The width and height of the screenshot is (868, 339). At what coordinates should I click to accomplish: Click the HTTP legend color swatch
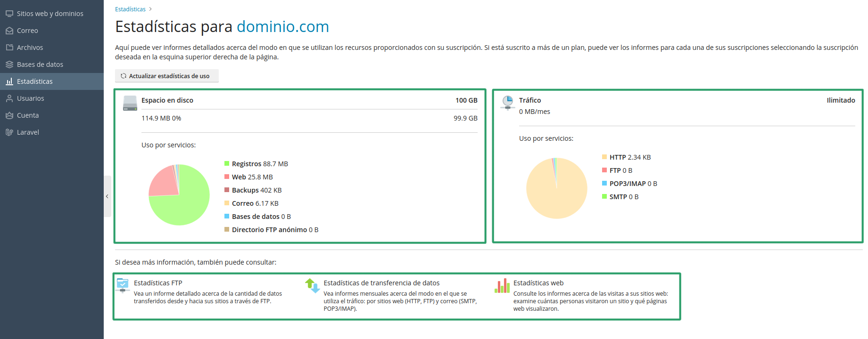(x=604, y=157)
